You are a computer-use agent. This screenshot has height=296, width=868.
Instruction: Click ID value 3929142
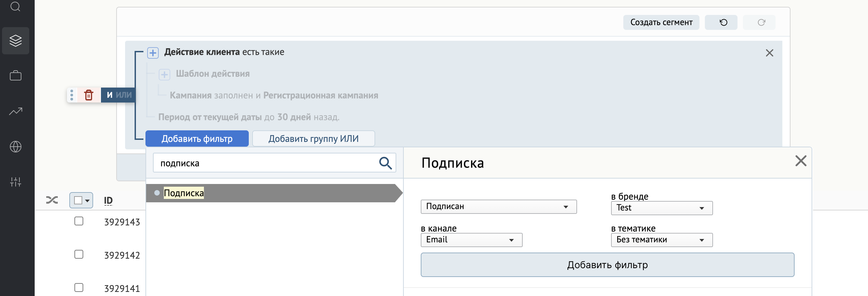pos(122,255)
